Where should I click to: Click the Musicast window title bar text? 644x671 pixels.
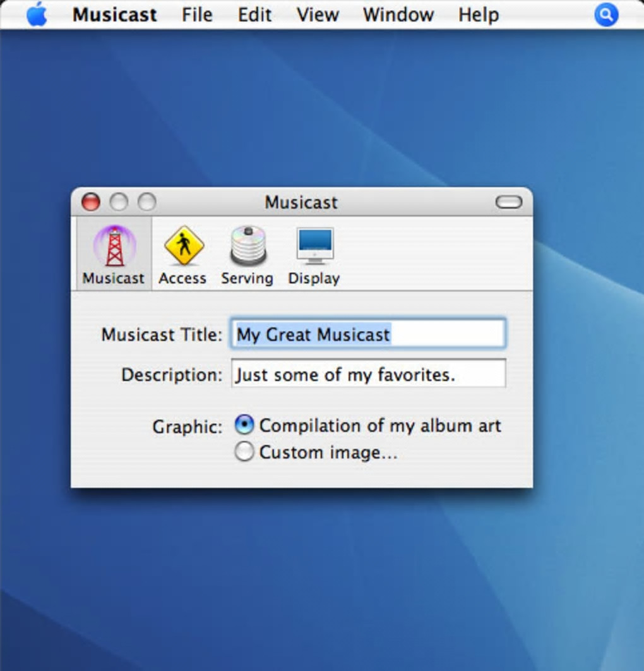pyautogui.click(x=301, y=202)
